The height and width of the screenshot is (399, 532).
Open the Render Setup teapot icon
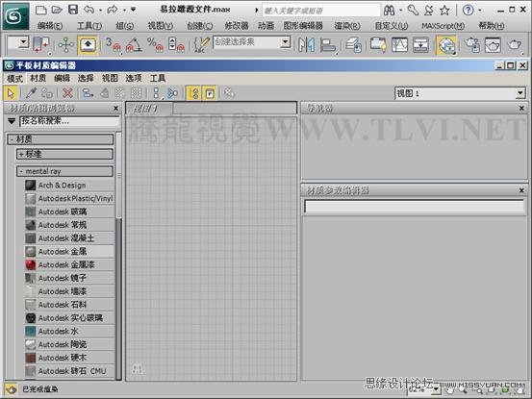[x=472, y=45]
